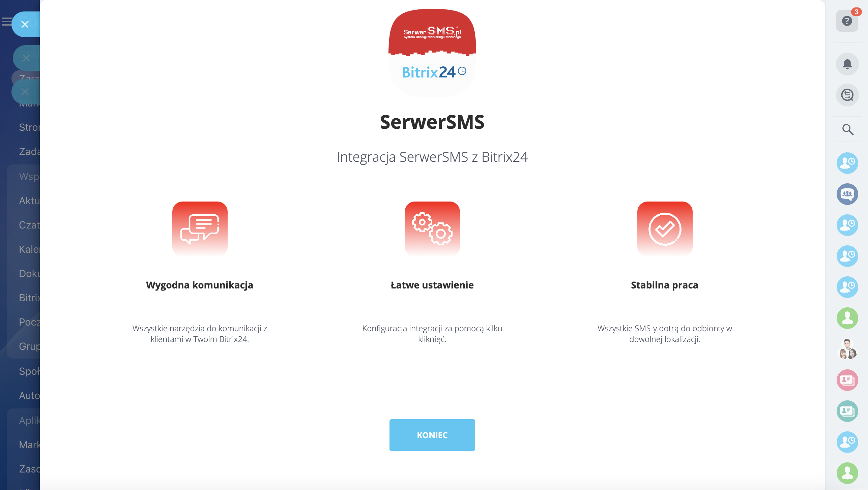Open the notifications bell
This screenshot has height=490, width=868.
tap(847, 64)
